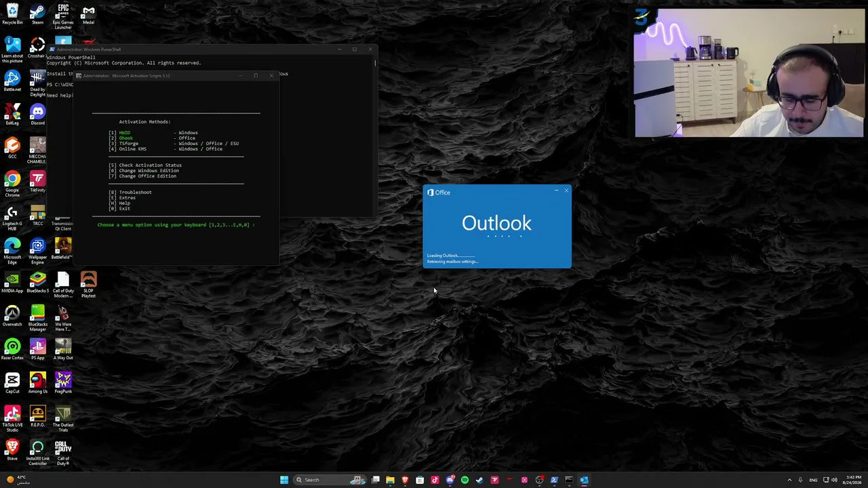Screen dimensions: 868x488
Task: Click the streamer webcam overlay
Action: (x=749, y=73)
